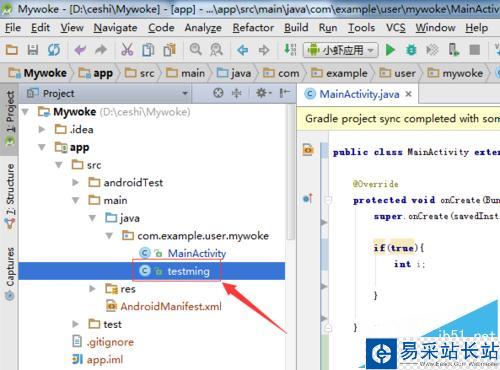Open the Build menu

click(x=296, y=28)
